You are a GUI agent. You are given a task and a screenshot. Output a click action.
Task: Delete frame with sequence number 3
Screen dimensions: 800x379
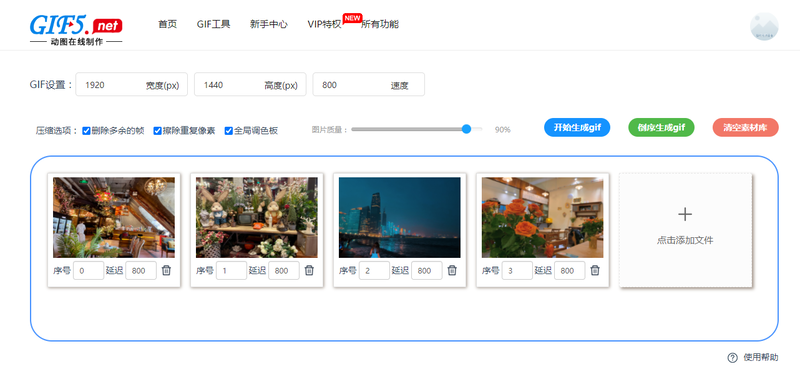pos(595,270)
